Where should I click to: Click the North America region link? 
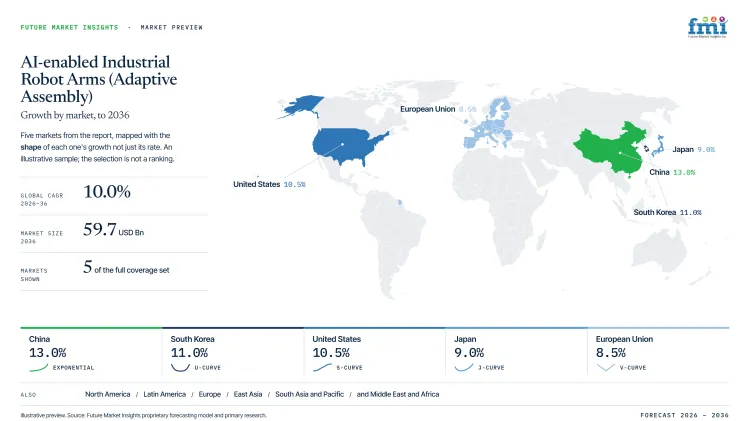pos(108,394)
